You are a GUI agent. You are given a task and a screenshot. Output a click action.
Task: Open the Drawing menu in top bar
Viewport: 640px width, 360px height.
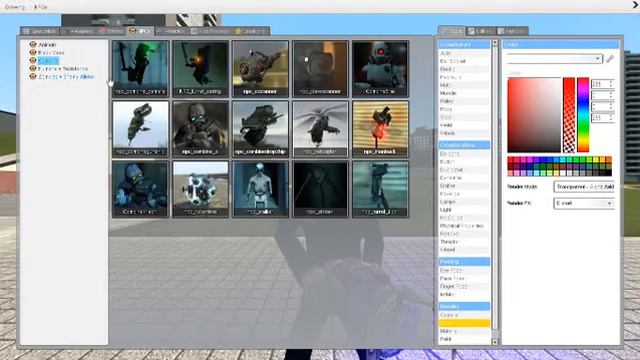click(x=15, y=7)
